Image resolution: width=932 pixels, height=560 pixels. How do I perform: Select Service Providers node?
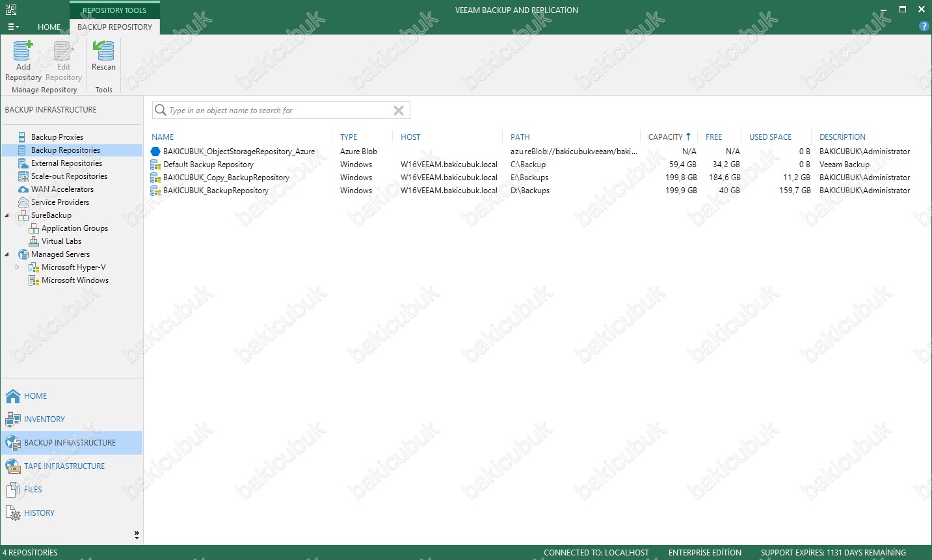(x=60, y=202)
